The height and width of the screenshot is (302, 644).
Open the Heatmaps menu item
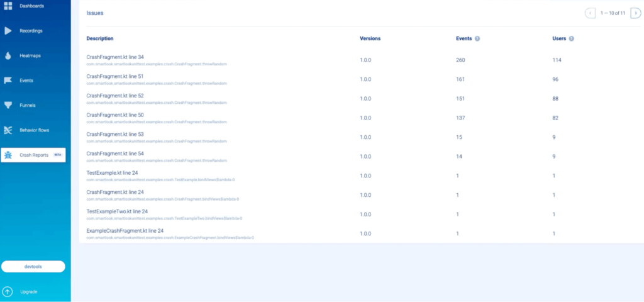point(31,55)
